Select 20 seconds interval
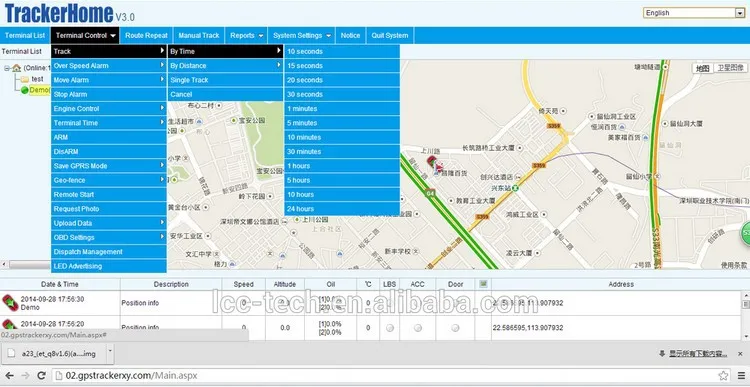 point(342,80)
